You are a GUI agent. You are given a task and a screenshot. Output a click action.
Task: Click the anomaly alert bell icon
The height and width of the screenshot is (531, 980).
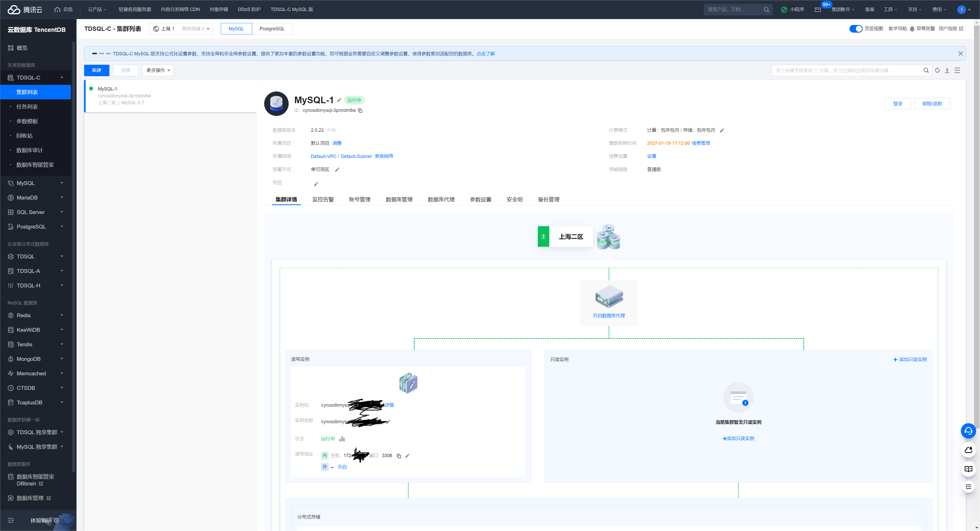tap(912, 29)
